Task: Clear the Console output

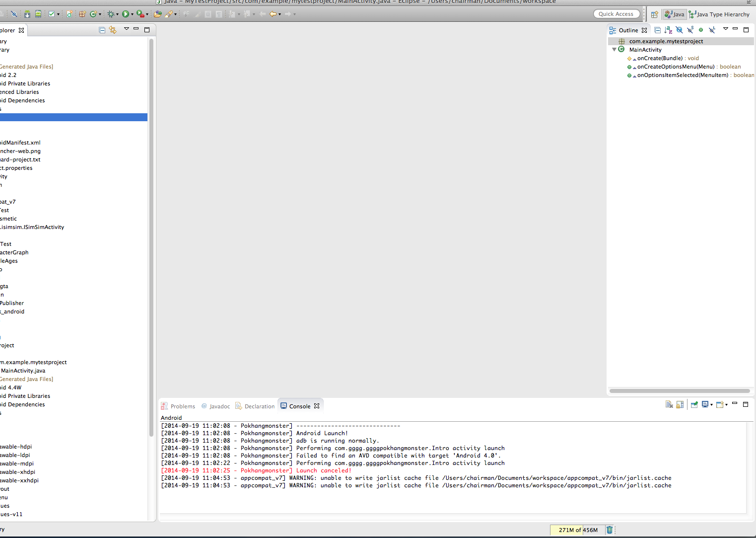Action: click(669, 404)
